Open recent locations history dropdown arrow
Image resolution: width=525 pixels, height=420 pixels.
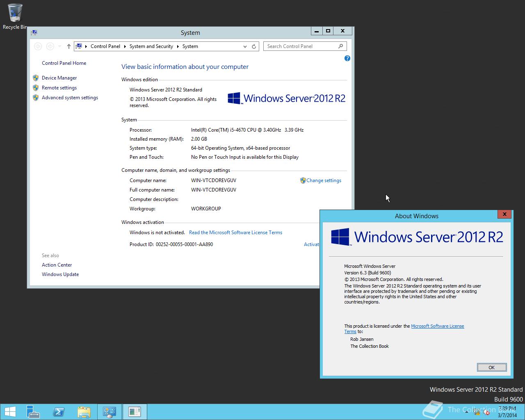[59, 46]
